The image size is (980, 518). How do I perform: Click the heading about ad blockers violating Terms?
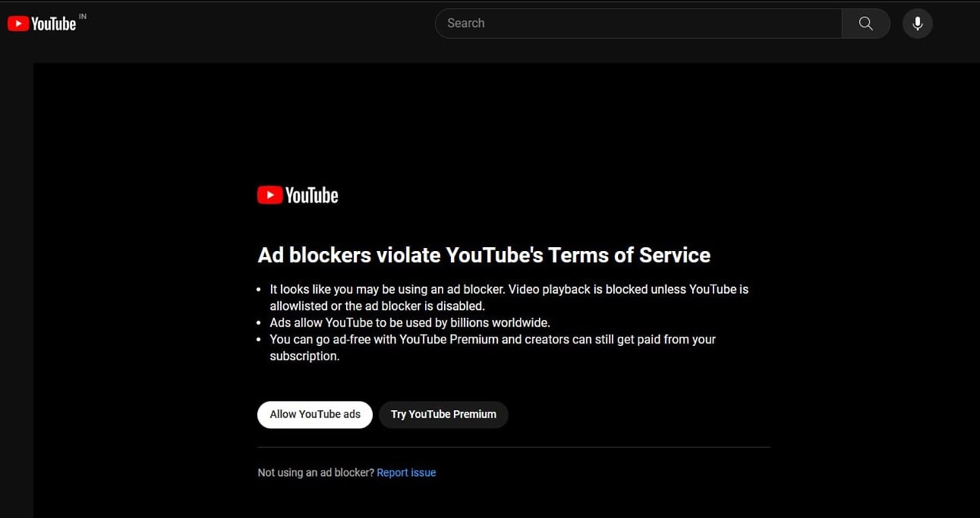(x=484, y=255)
